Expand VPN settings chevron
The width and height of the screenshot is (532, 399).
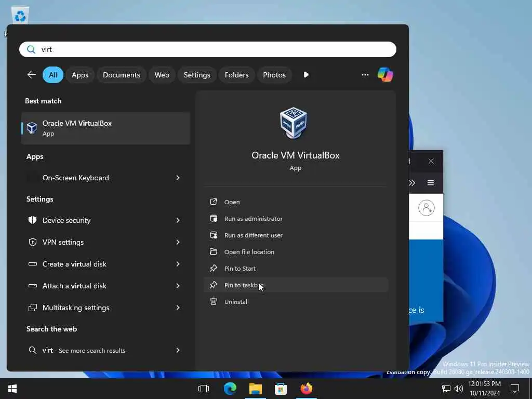point(178,242)
